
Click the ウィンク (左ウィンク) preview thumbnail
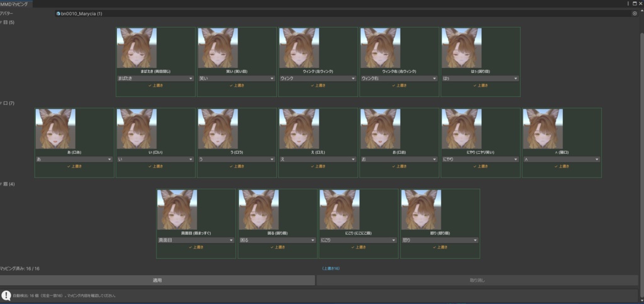click(299, 48)
